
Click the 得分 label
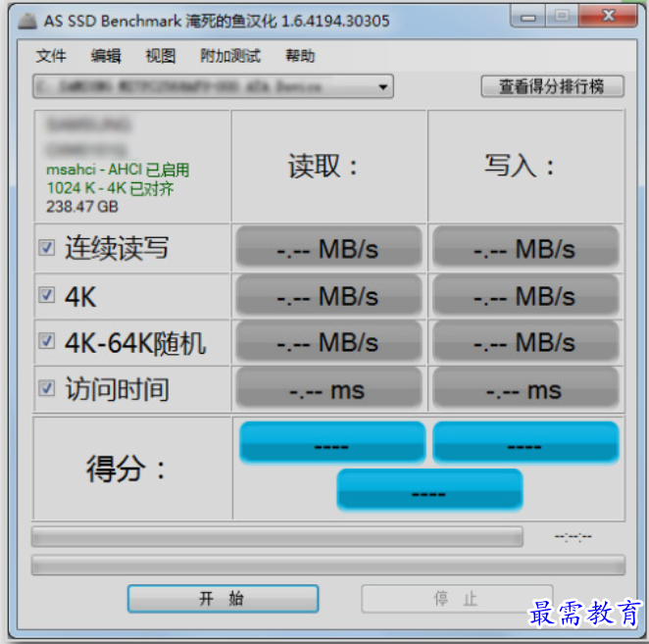coord(125,469)
